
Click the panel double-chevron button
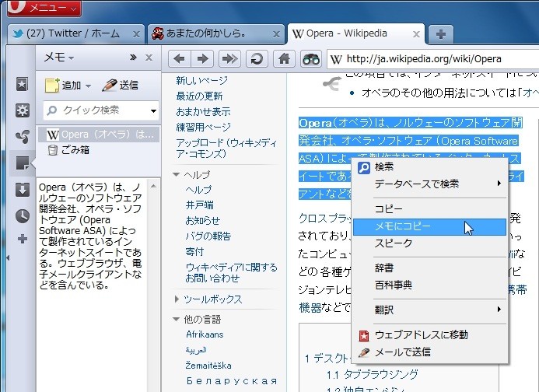tap(133, 58)
